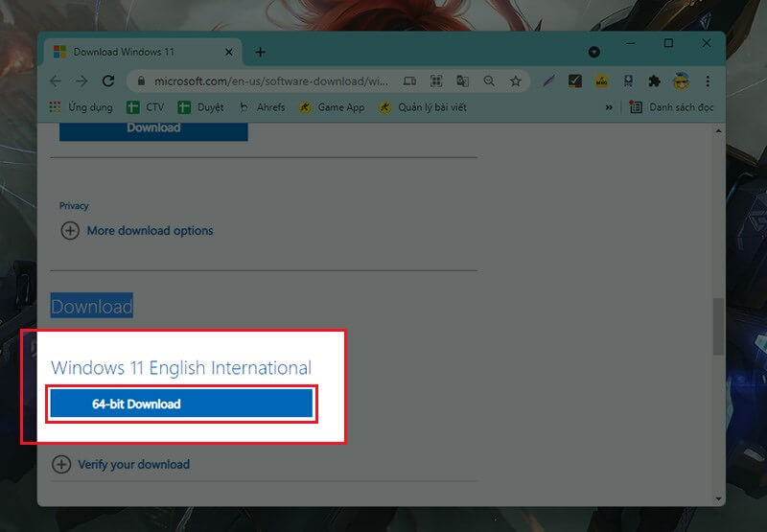
Task: Open Chrome three-dot menu
Action: (x=709, y=81)
